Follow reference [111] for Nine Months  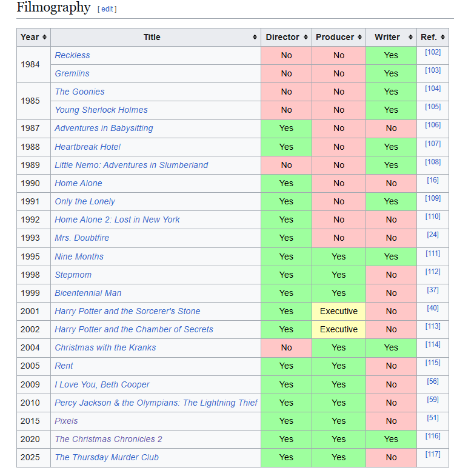click(x=433, y=253)
